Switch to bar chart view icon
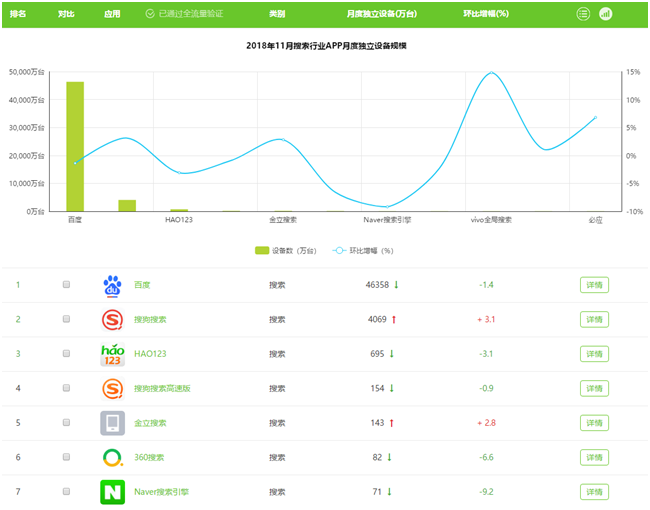This screenshot has width=650, height=510. [x=606, y=14]
